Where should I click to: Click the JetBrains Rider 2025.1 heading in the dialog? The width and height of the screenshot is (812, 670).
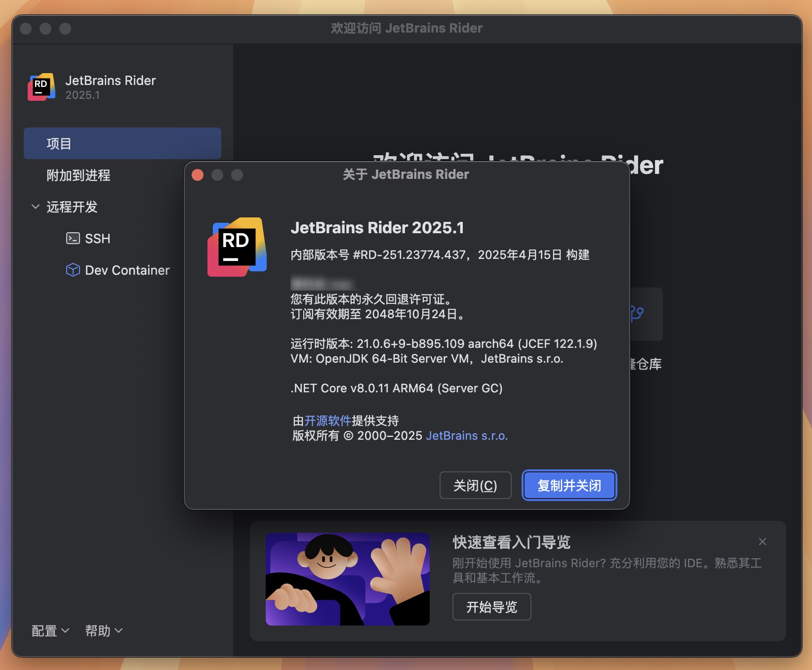[x=377, y=227]
